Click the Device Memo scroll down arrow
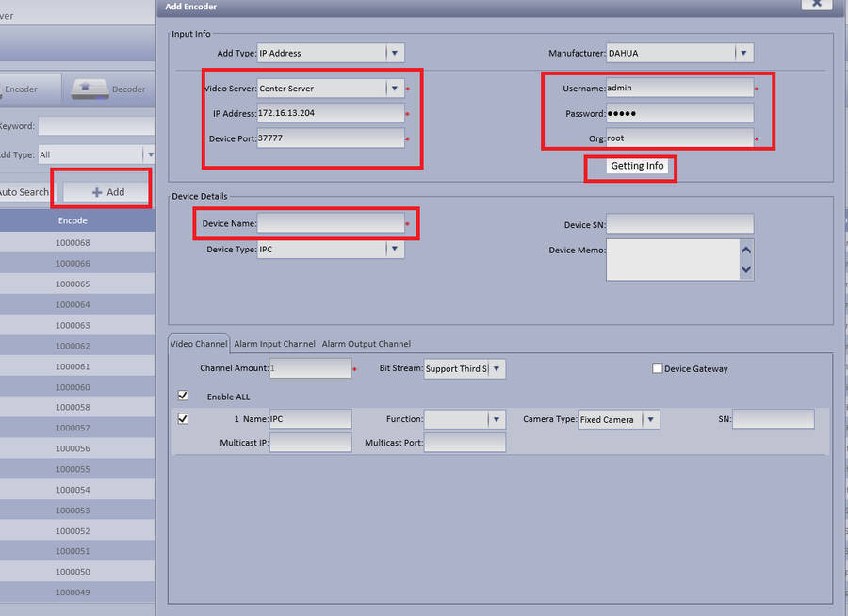The height and width of the screenshot is (616, 848). [x=746, y=268]
